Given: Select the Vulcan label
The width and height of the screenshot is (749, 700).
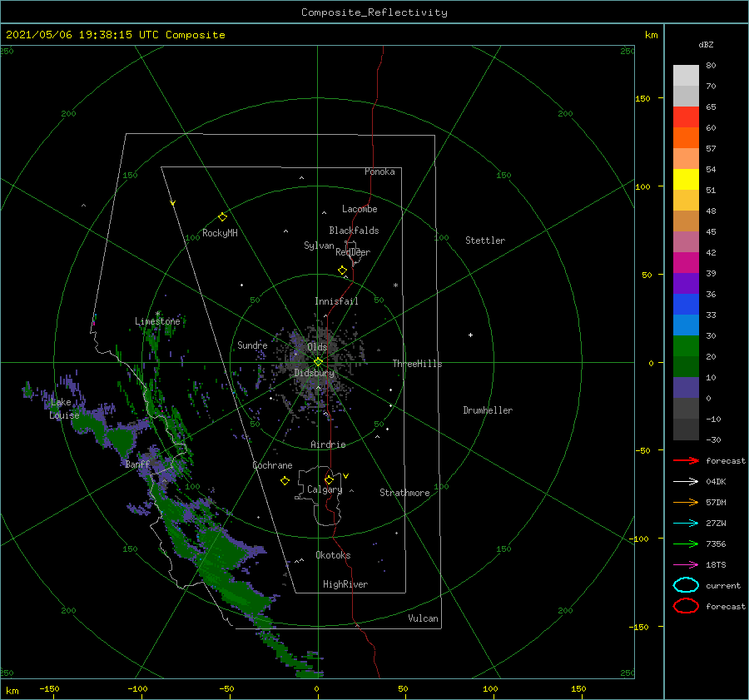Looking at the screenshot, I should point(424,618).
